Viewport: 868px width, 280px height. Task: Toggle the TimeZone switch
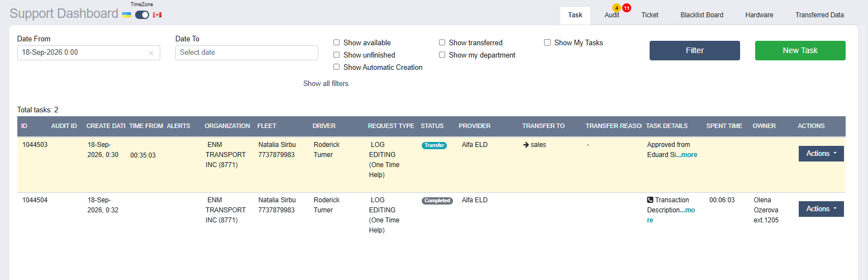pos(142,15)
